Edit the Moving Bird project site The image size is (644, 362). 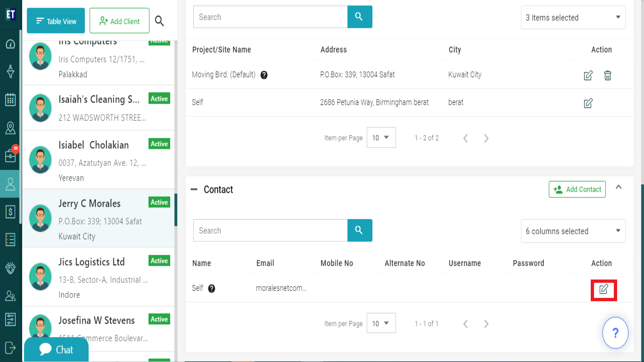click(588, 75)
